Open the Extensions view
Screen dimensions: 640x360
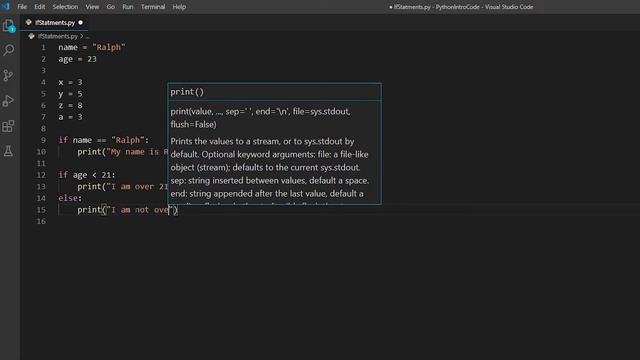pyautogui.click(x=9, y=126)
